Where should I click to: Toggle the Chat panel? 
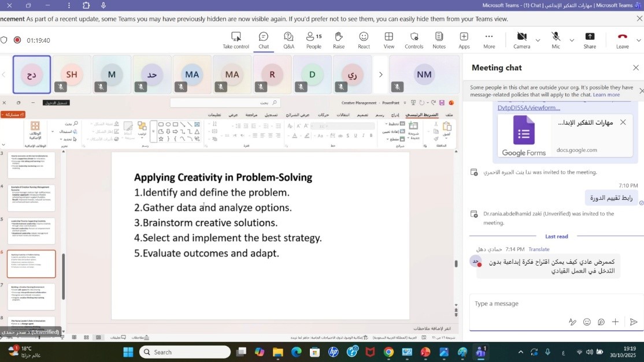click(x=264, y=40)
